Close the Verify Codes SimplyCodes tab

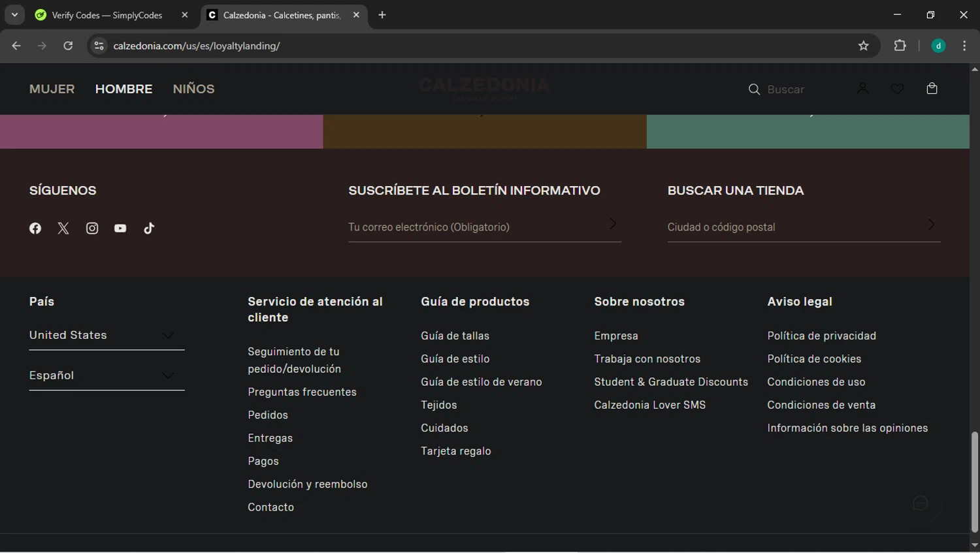[x=185, y=15]
